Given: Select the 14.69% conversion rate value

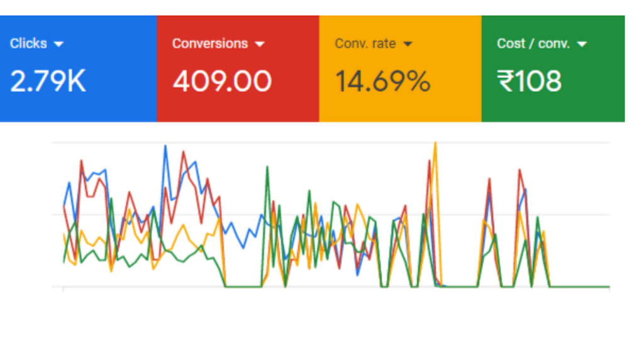Looking at the screenshot, I should (382, 82).
